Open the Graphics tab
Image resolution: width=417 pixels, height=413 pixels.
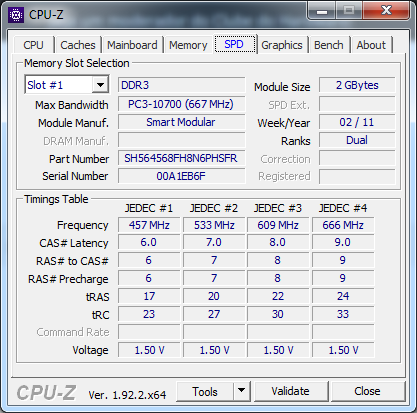pyautogui.click(x=282, y=45)
